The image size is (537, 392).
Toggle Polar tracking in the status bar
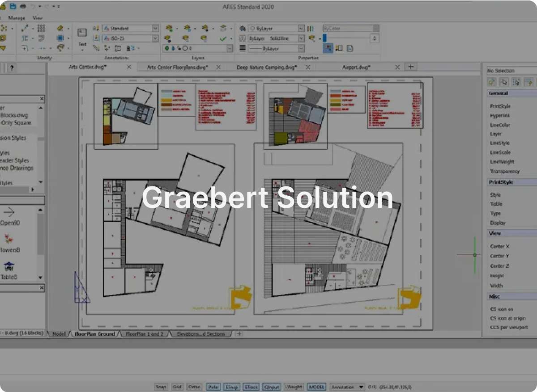[213, 387]
